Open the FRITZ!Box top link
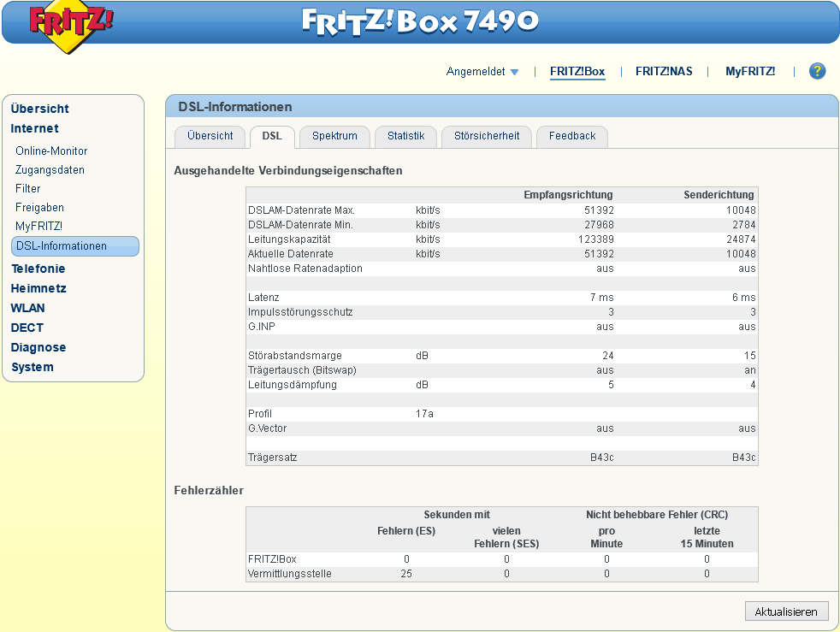This screenshot has height=632, width=840. pos(577,71)
